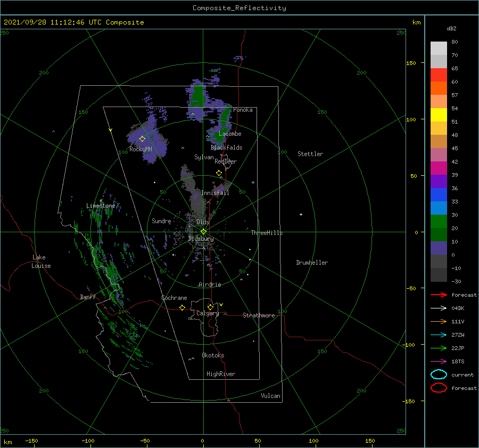This screenshot has height=448, width=479.
Task: Click the white 04DK arrow icon
Action: click(439, 308)
